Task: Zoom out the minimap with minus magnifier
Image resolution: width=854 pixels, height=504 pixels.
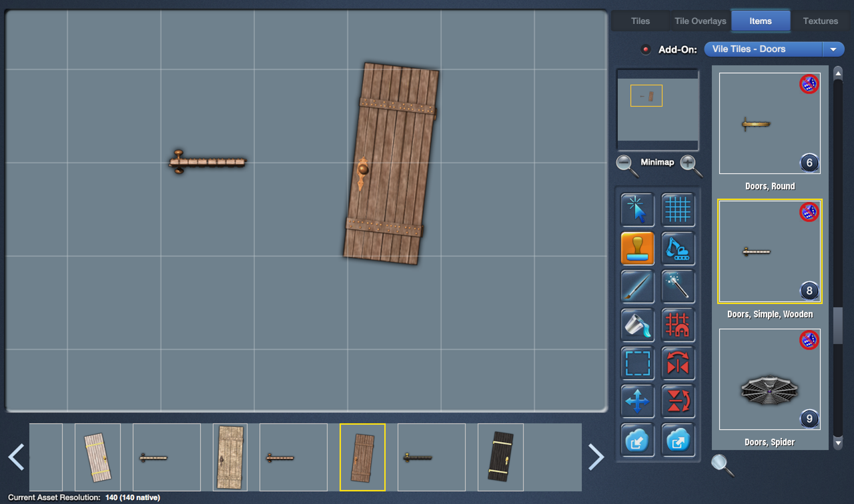Action: coord(626,165)
